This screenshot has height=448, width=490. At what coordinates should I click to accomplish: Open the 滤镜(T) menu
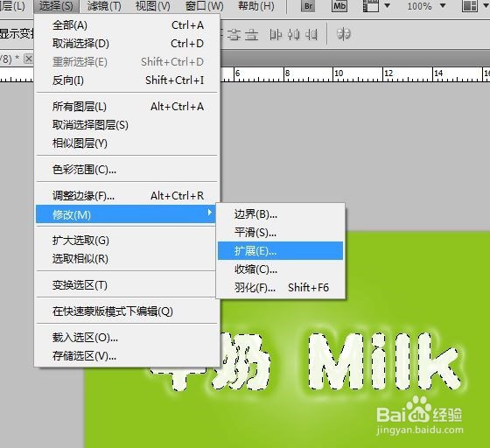104,6
